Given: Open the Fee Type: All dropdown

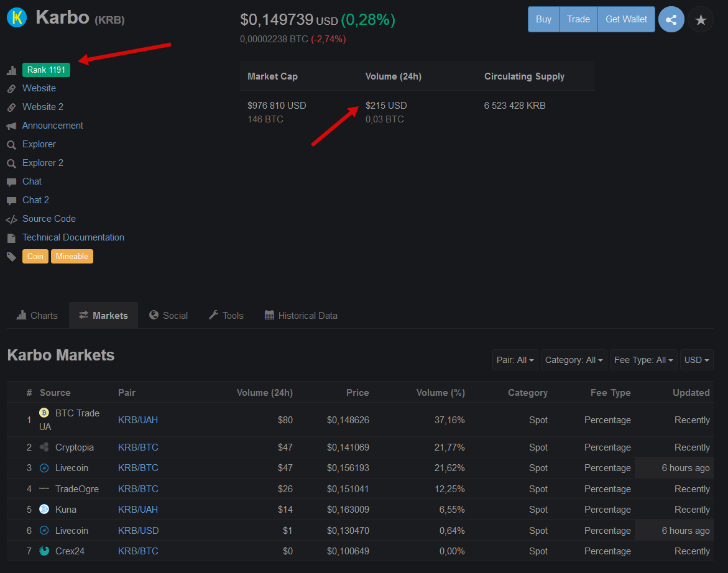Looking at the screenshot, I should pyautogui.click(x=643, y=360).
